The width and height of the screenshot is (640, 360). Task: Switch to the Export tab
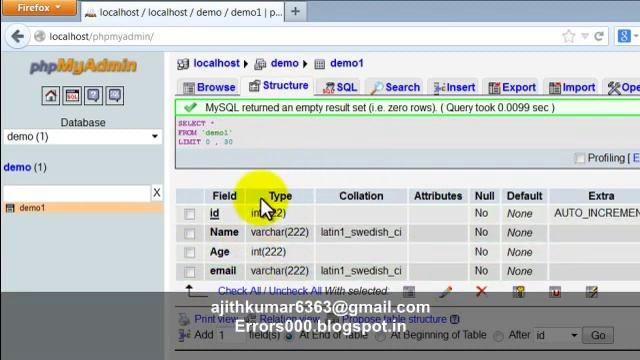pos(512,87)
